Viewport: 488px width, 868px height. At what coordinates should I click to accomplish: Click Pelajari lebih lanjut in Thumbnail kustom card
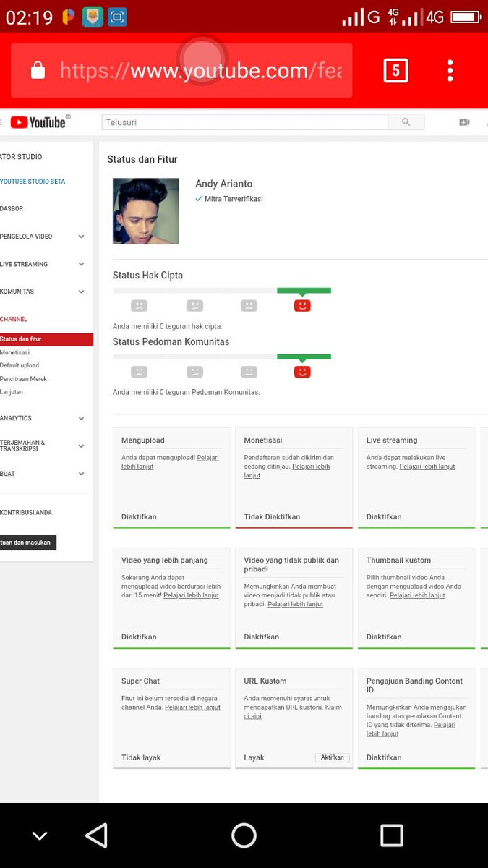coord(417,595)
